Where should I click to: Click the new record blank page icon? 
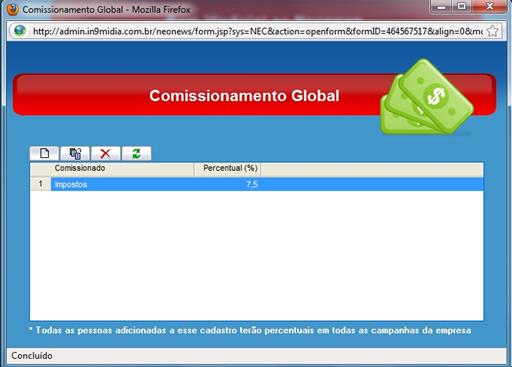point(44,153)
